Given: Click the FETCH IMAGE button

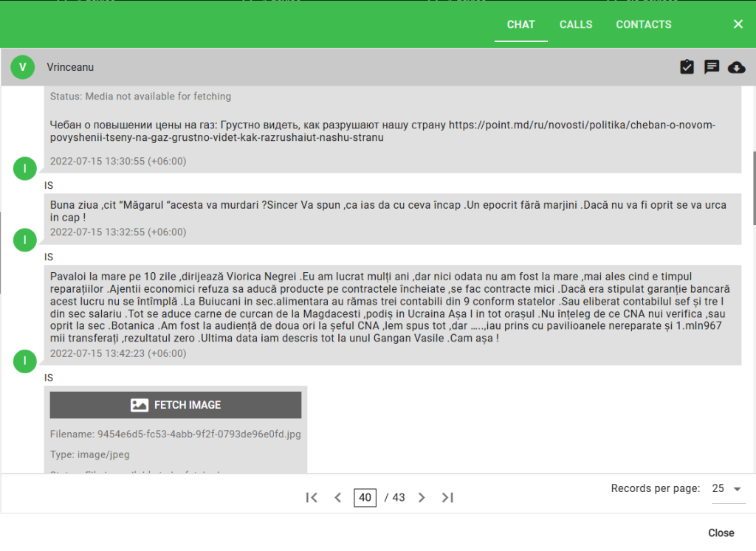Looking at the screenshot, I should (x=176, y=405).
